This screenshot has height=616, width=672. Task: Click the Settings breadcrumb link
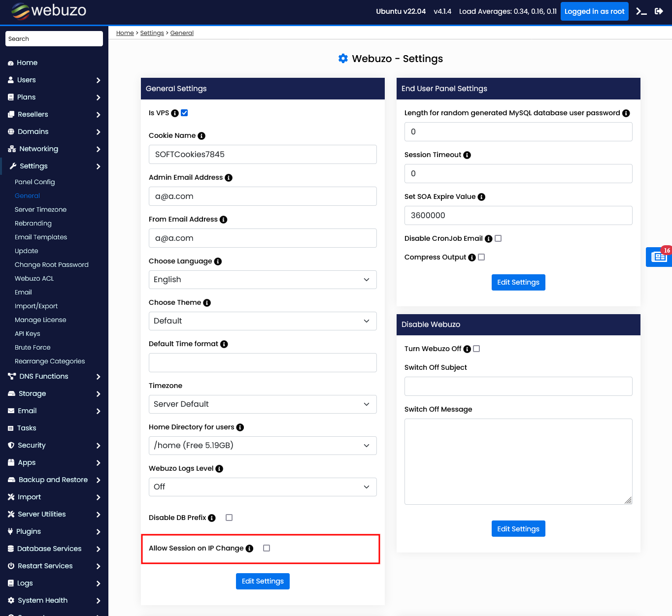click(152, 33)
